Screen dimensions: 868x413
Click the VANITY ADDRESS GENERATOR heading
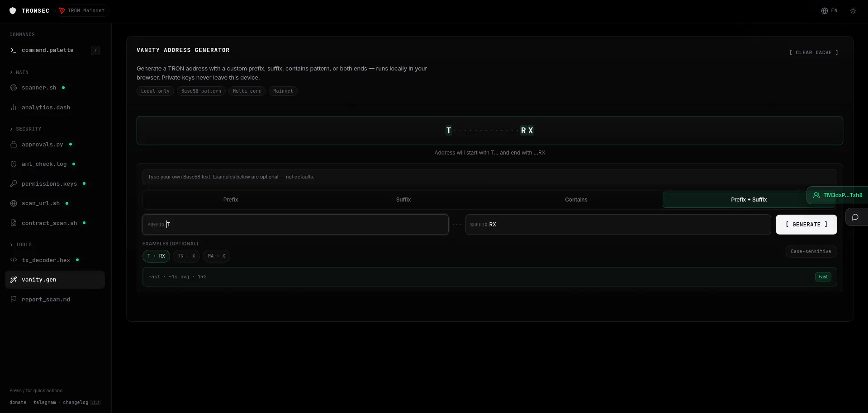(183, 50)
